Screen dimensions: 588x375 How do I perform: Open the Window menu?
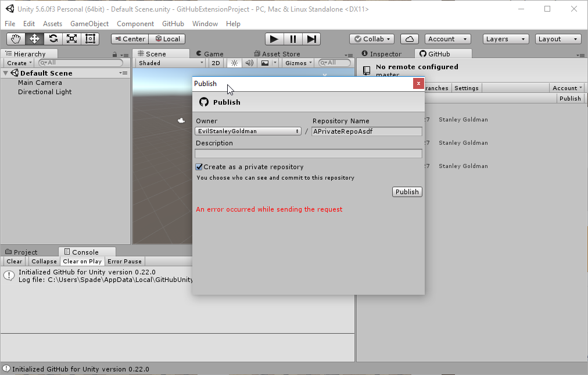[x=205, y=24]
